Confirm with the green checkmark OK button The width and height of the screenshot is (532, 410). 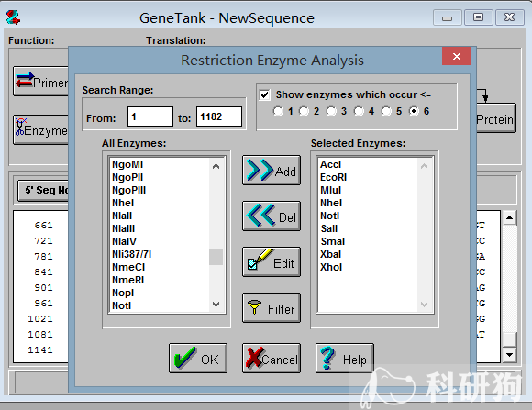[198, 358]
